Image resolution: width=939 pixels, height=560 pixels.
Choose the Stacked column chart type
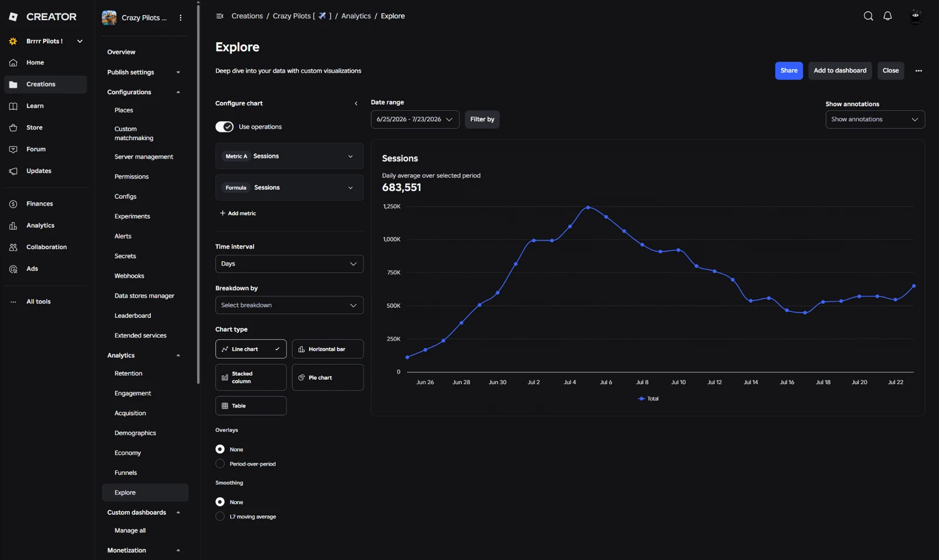coord(251,378)
